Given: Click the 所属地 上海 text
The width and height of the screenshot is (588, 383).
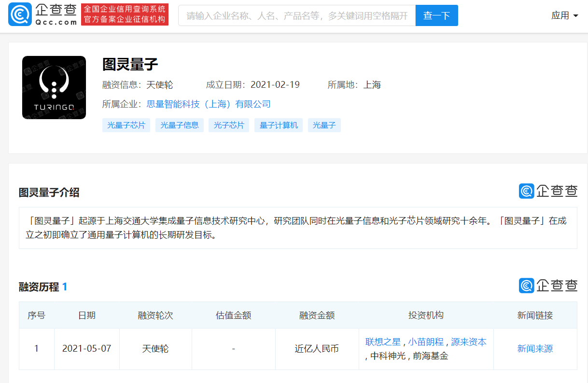Looking at the screenshot, I should pos(354,85).
